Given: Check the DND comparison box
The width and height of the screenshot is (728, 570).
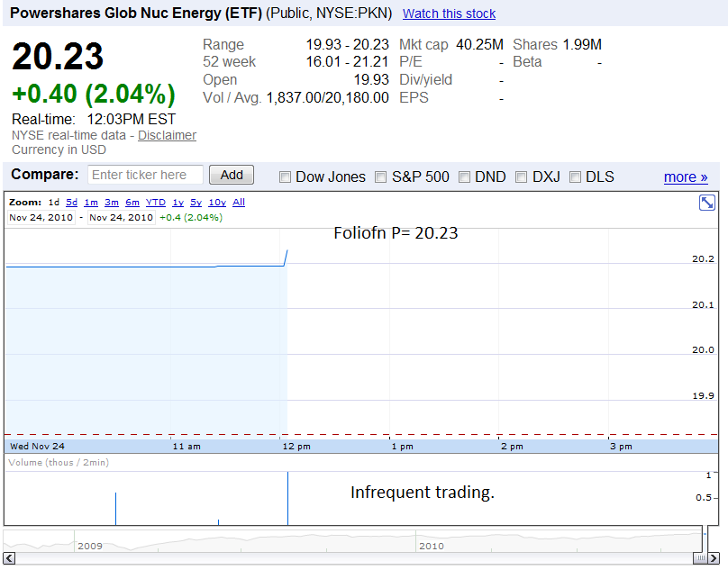Looking at the screenshot, I should click(464, 176).
